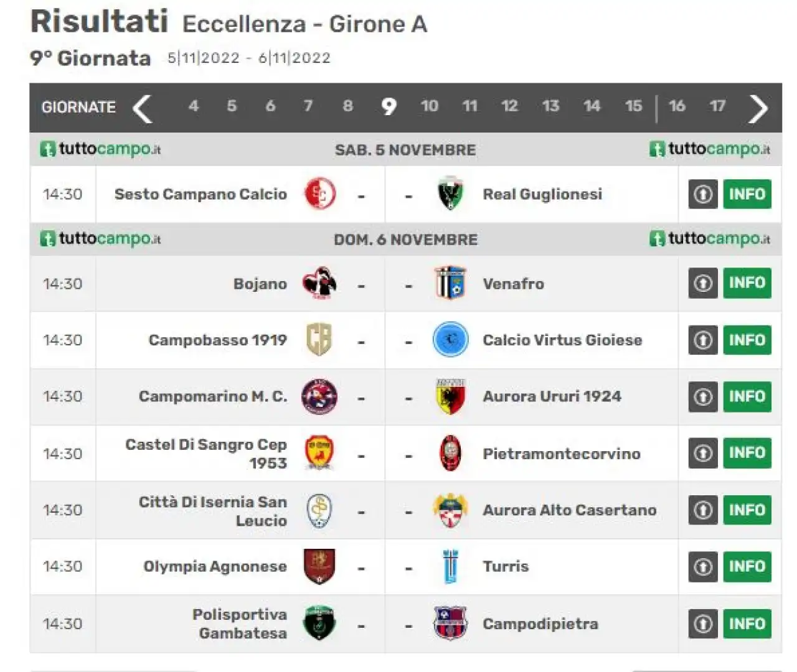The image size is (797, 672).
Task: Open INFO for Polisportiva Gambatesa match
Action: pyautogui.click(x=747, y=623)
